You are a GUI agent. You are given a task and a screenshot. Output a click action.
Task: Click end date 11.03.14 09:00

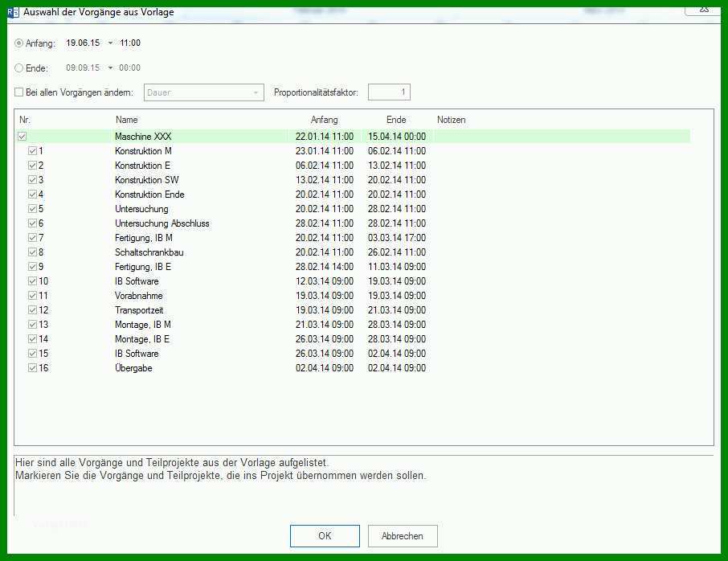click(x=397, y=267)
